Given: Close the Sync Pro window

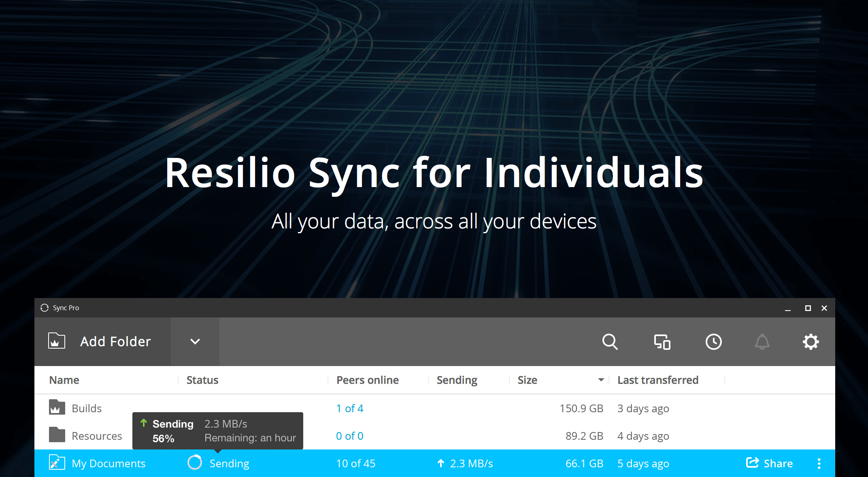Looking at the screenshot, I should click(x=824, y=308).
